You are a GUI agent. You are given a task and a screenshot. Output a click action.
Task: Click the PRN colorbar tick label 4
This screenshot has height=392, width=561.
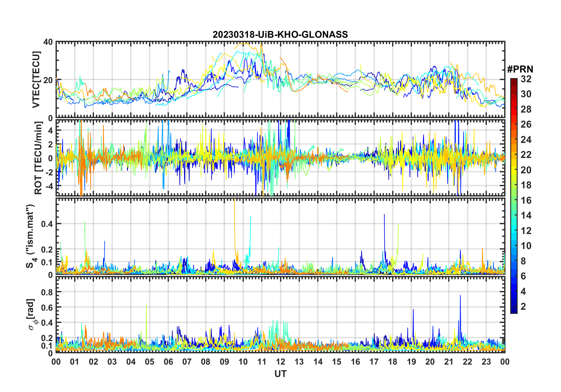(x=523, y=291)
